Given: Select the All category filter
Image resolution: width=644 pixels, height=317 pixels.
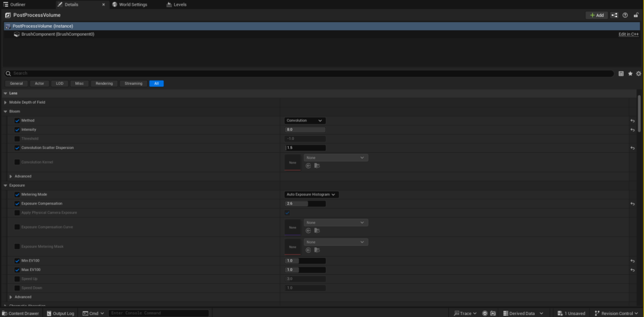Looking at the screenshot, I should [x=157, y=84].
